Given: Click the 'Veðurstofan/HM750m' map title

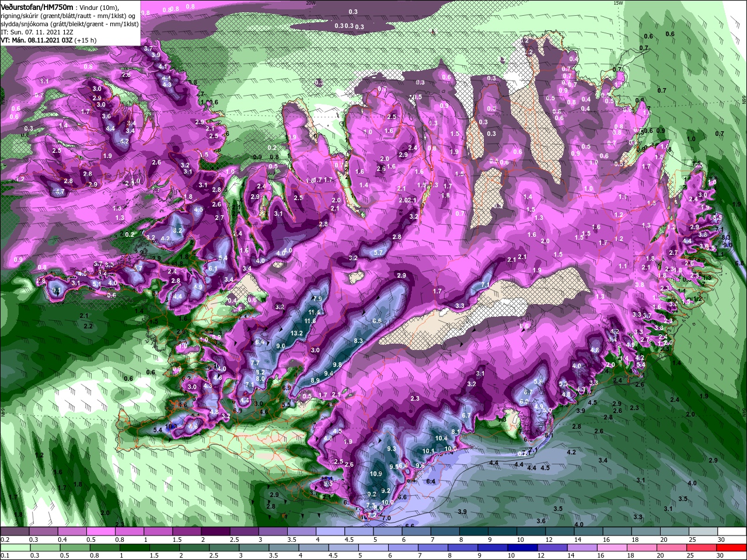Looking at the screenshot, I should pos(37,6).
